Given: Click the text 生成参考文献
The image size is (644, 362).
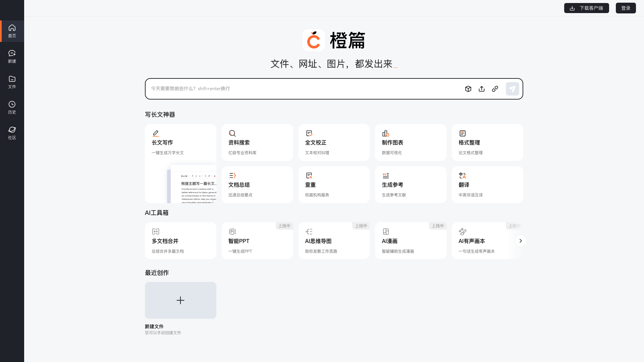Looking at the screenshot, I should [394, 195].
